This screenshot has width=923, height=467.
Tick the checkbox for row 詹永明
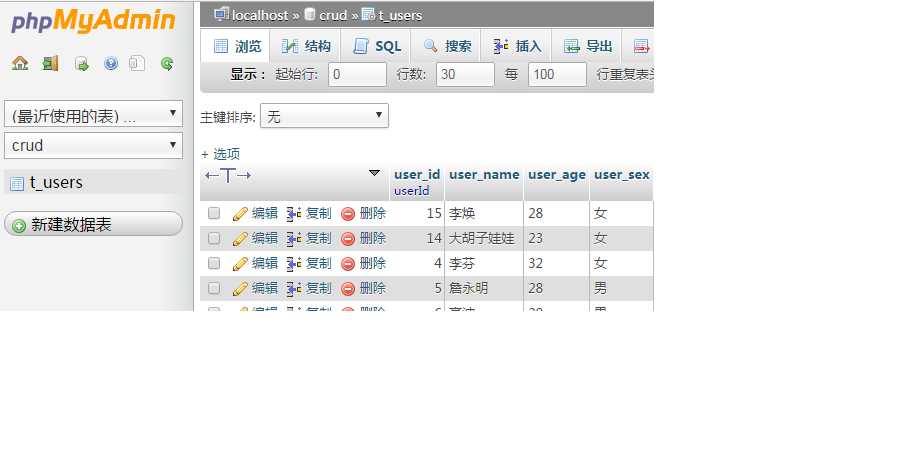pyautogui.click(x=214, y=288)
